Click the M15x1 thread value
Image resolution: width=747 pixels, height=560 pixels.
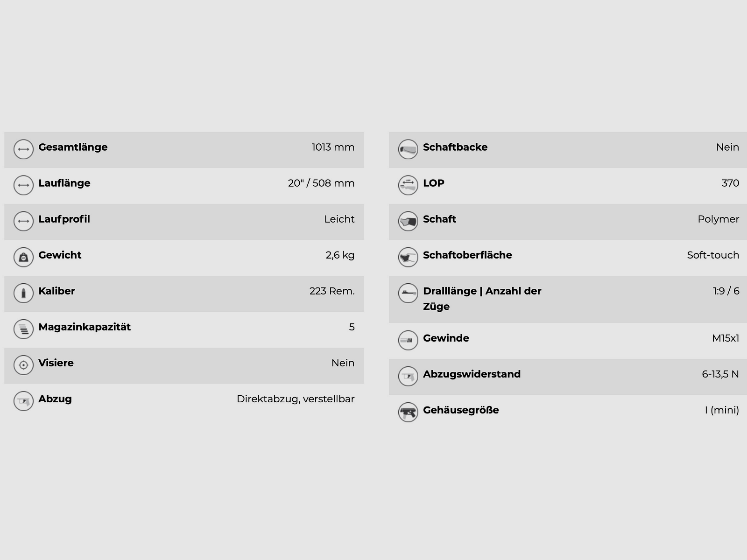click(726, 338)
